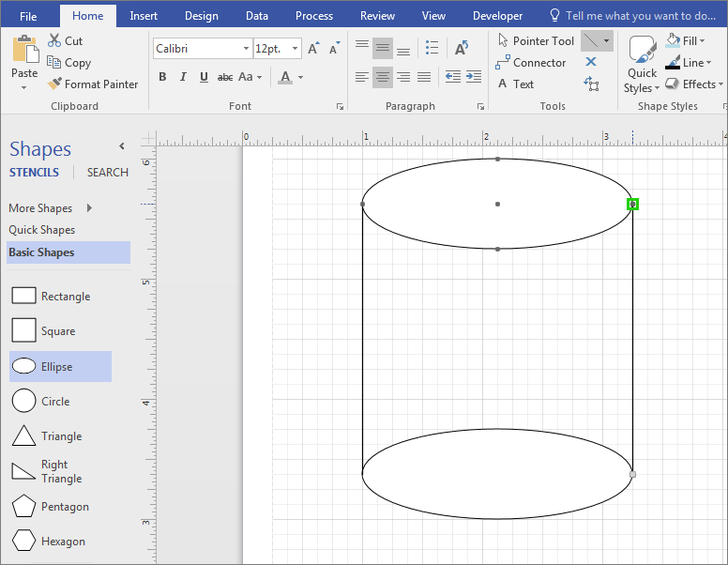Screen dimensions: 728x565
Task: Open the Change Case (Aa) dropdown
Action: [250, 77]
